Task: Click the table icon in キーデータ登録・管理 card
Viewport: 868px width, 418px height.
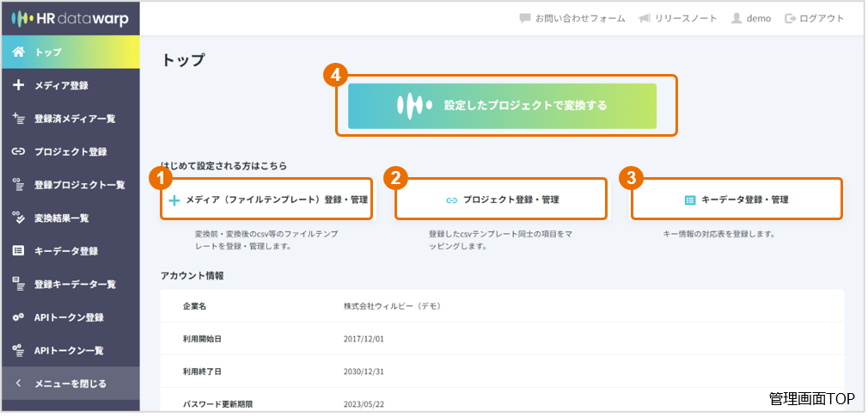Action: 690,200
